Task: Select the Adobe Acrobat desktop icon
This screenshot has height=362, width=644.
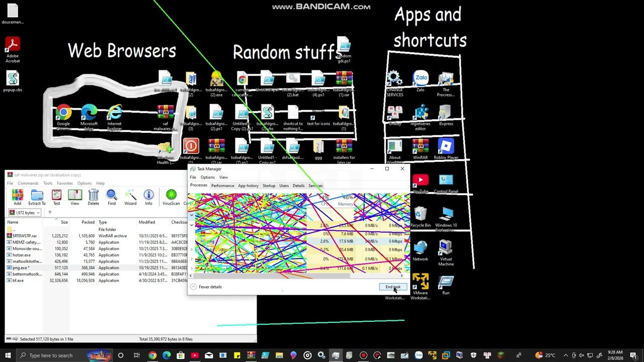Action: pyautogui.click(x=13, y=50)
